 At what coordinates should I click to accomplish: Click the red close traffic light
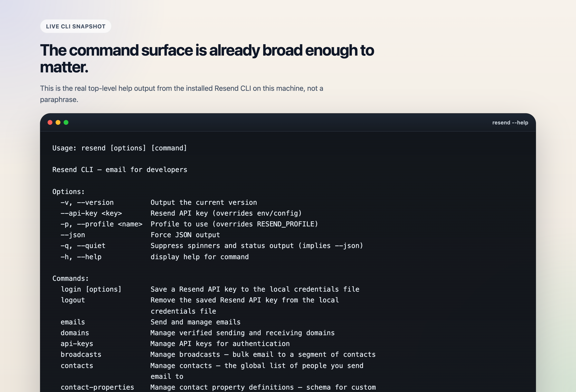click(50, 122)
